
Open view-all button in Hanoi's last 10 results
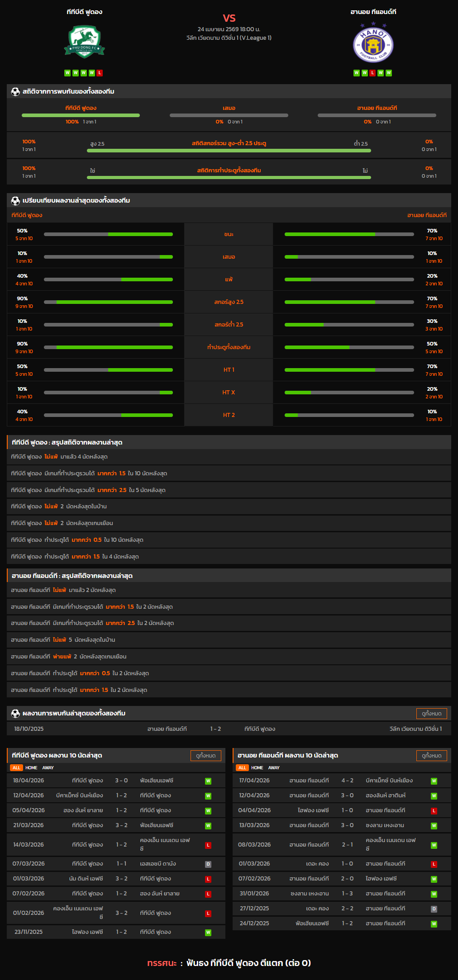pos(431,756)
